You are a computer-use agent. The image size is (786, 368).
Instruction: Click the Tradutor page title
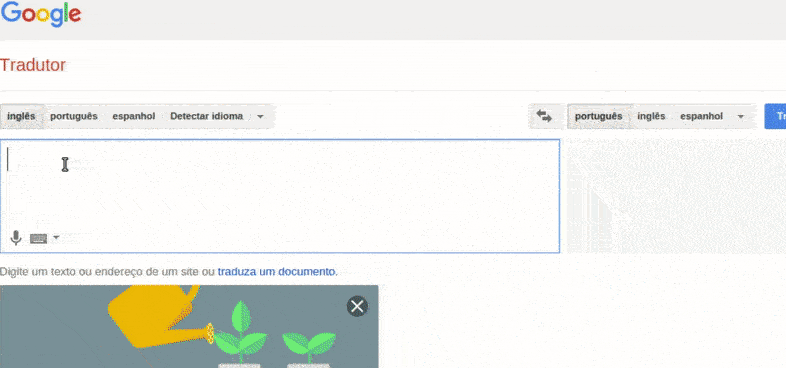coord(33,65)
